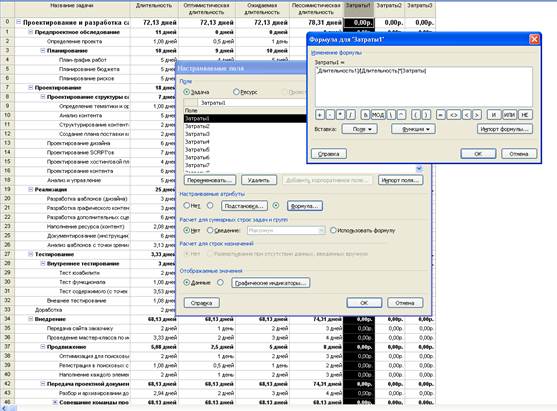Insert the equals sign operator
The width and height of the screenshot is (557, 411).
click(x=440, y=115)
